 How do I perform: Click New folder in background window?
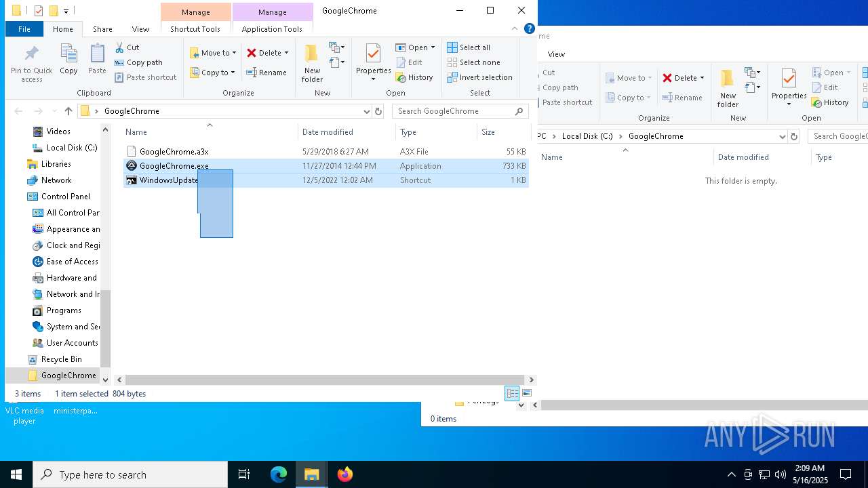pyautogui.click(x=728, y=88)
